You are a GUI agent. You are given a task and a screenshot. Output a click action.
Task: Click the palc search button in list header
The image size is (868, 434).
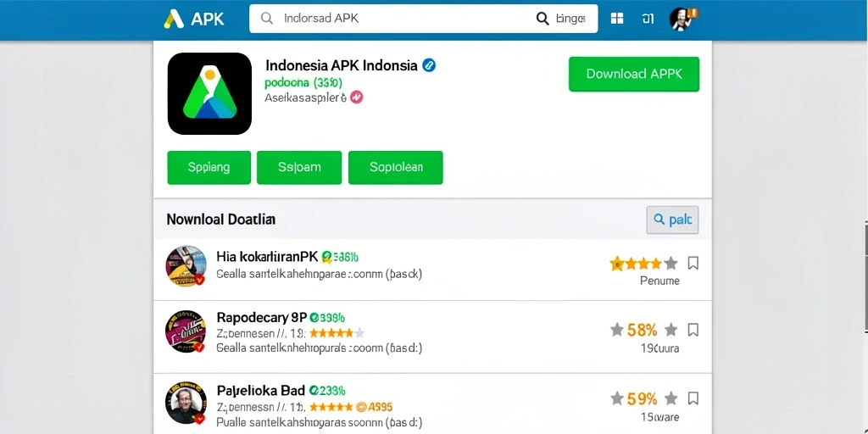(x=672, y=220)
